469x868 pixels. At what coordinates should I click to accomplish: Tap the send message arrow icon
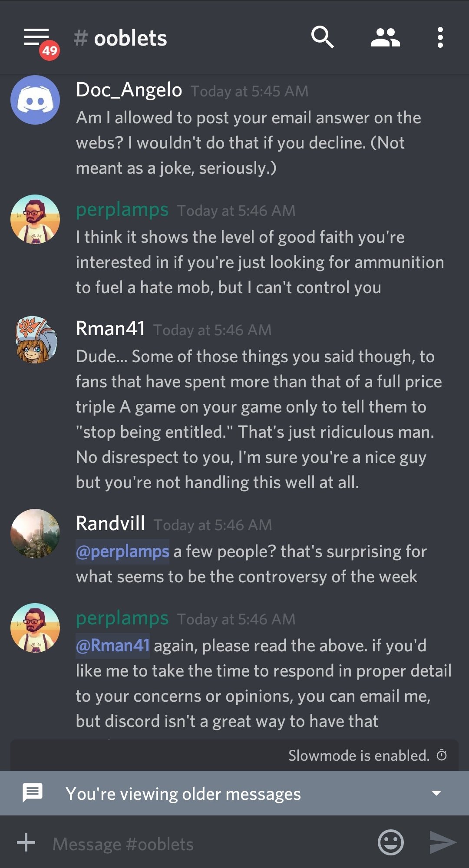point(443,843)
